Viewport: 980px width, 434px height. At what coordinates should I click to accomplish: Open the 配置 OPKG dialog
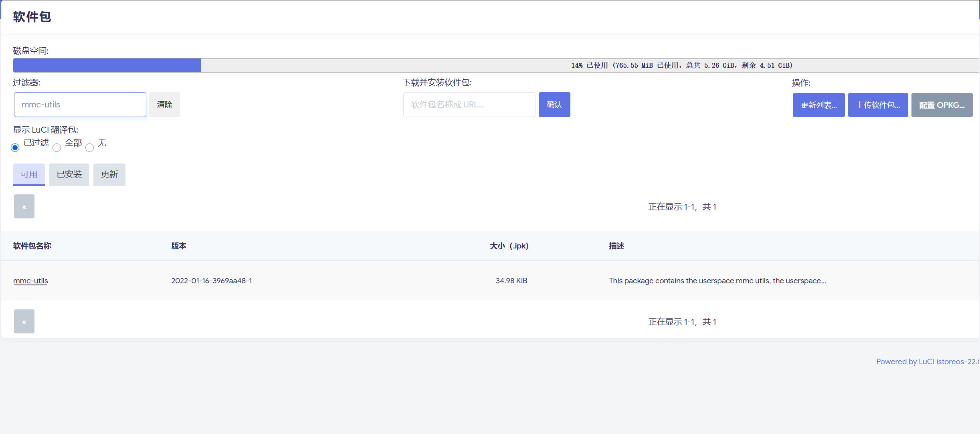(x=942, y=105)
